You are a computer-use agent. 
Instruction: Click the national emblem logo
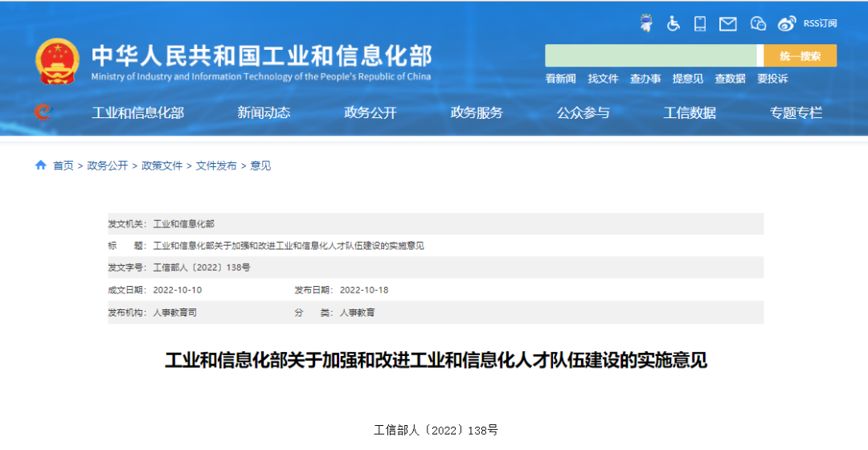[x=57, y=62]
